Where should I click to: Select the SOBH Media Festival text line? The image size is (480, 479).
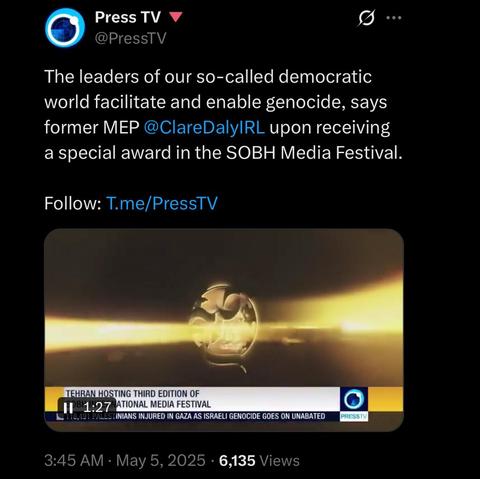click(x=223, y=153)
